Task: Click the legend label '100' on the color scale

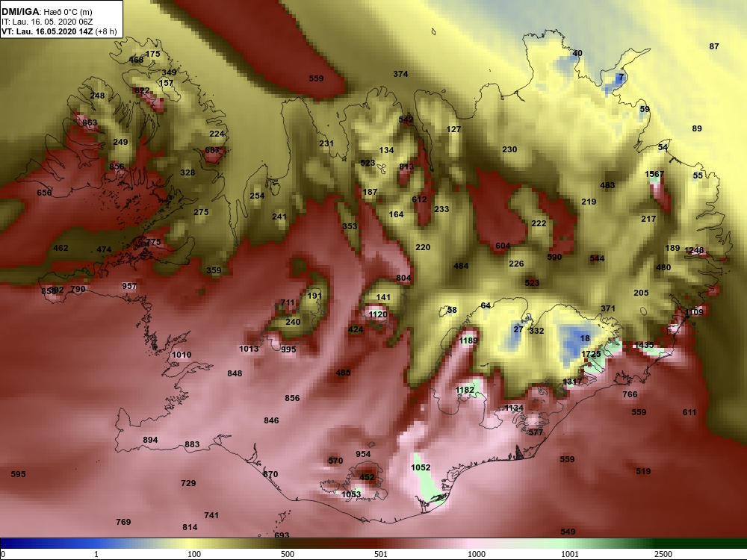Action: [x=194, y=554]
